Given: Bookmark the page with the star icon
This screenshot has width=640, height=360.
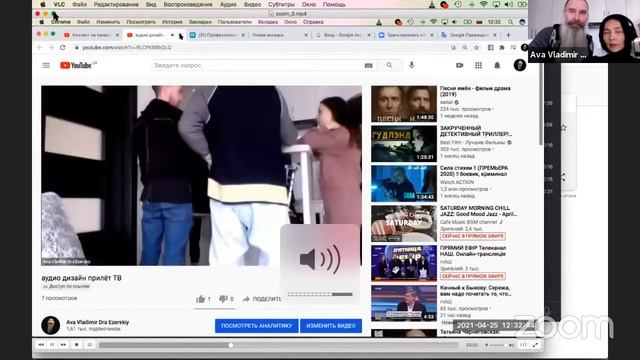Looking at the screenshot, I should [476, 47].
